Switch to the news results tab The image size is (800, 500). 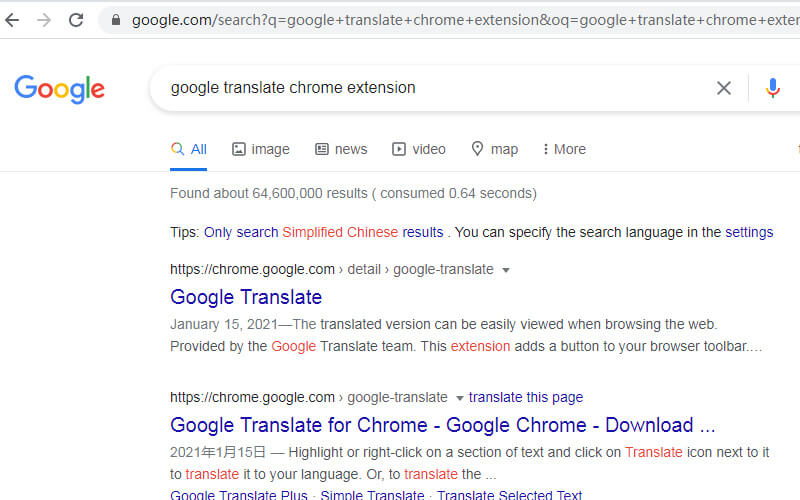pos(341,149)
